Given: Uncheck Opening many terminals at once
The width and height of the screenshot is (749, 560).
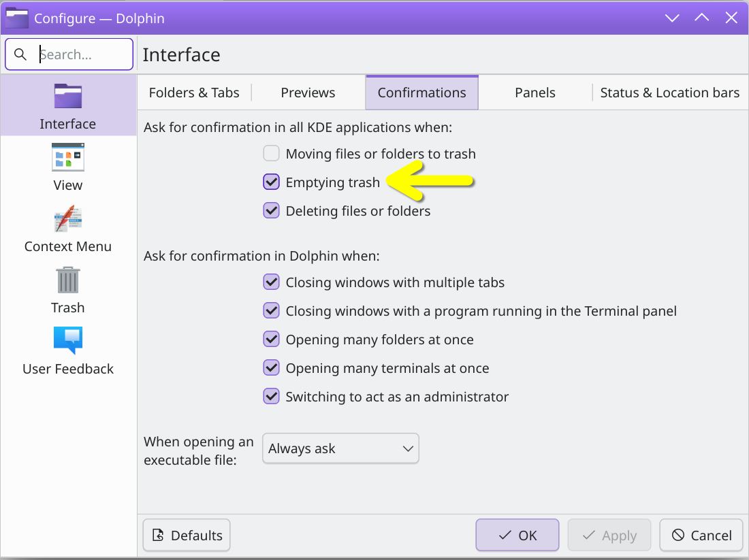Looking at the screenshot, I should (271, 368).
